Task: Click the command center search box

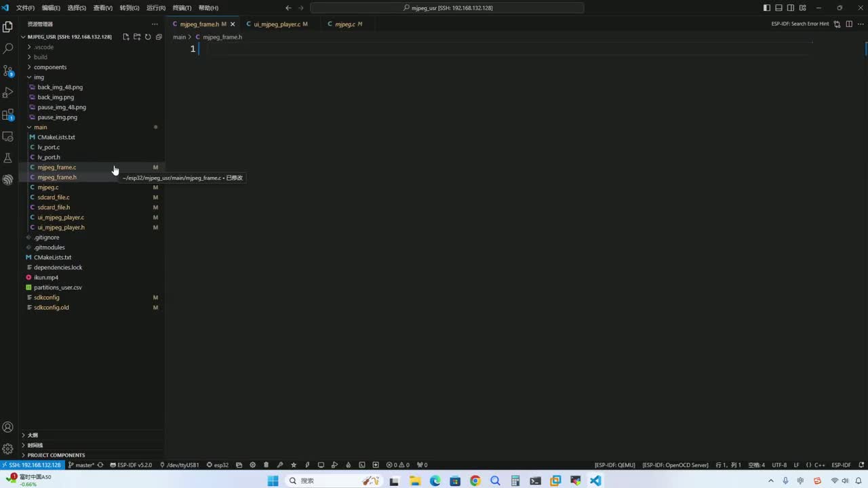Action: click(447, 8)
